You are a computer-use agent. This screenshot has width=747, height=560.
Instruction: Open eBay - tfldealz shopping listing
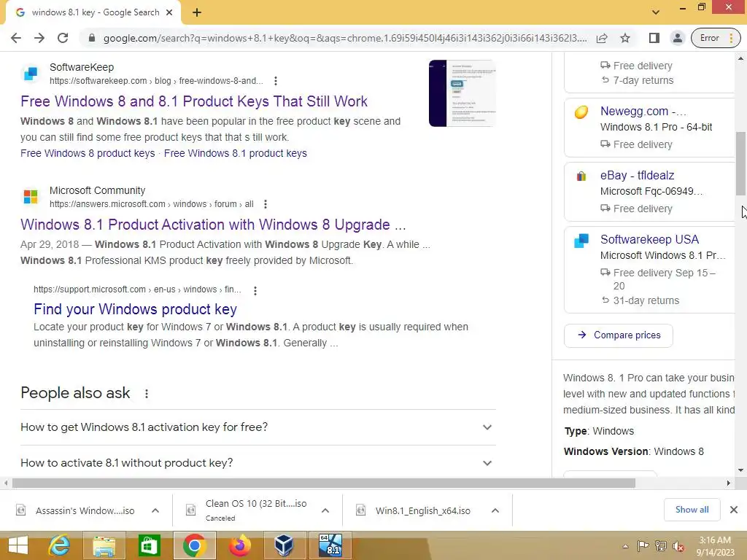tap(637, 175)
